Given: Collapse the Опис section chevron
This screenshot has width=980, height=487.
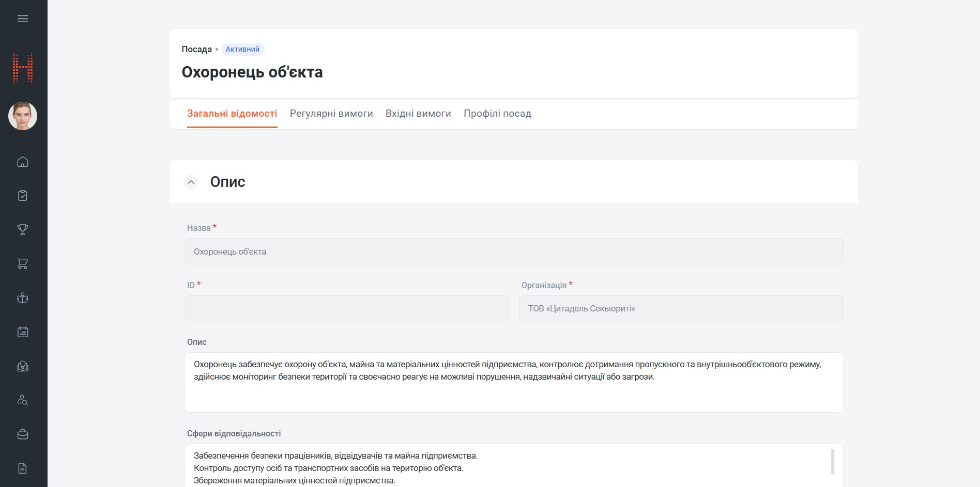Looking at the screenshot, I should coord(191,182).
